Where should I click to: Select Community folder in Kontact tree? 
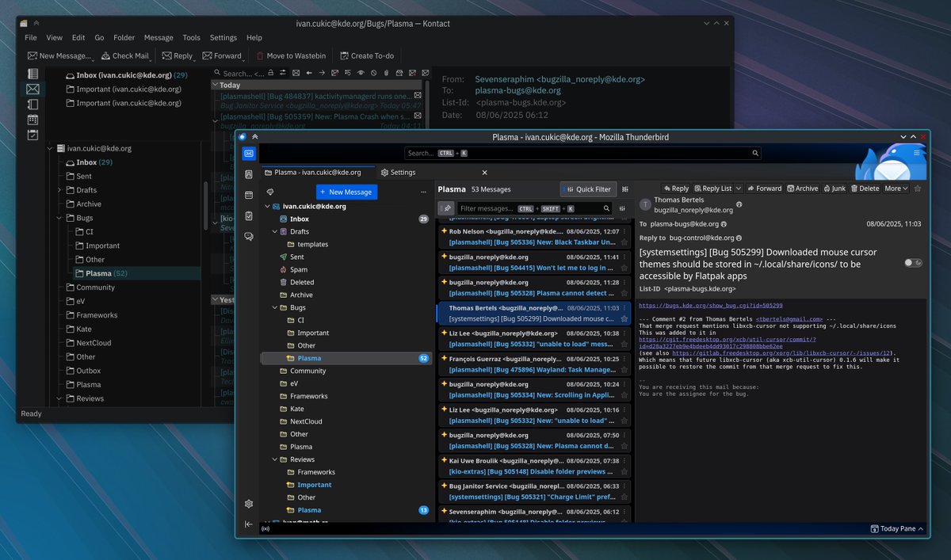click(x=96, y=288)
